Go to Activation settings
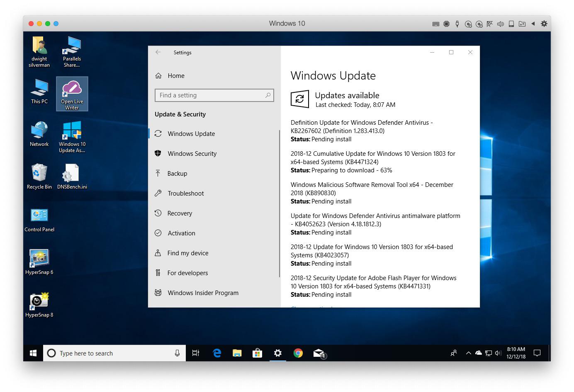The image size is (574, 392). coord(181,233)
